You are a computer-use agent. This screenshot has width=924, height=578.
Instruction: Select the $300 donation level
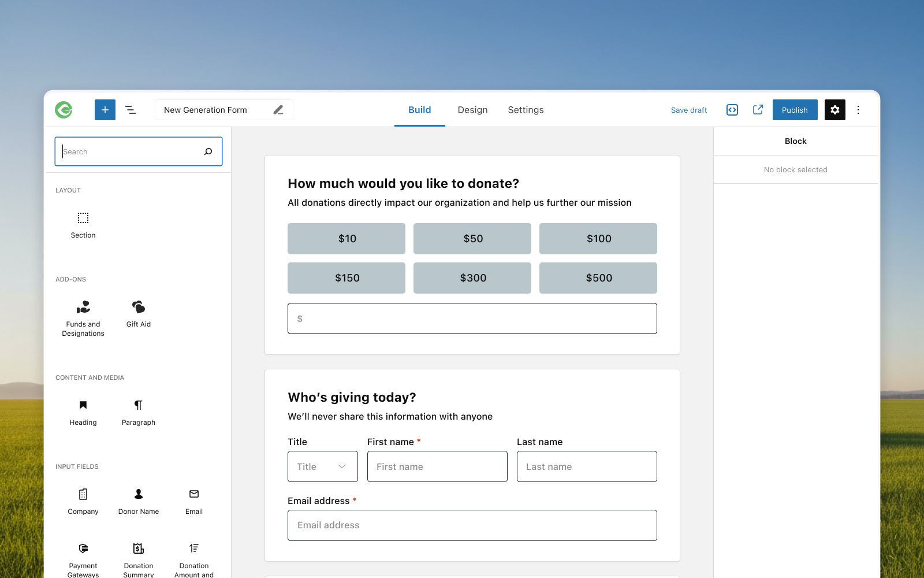pos(472,278)
